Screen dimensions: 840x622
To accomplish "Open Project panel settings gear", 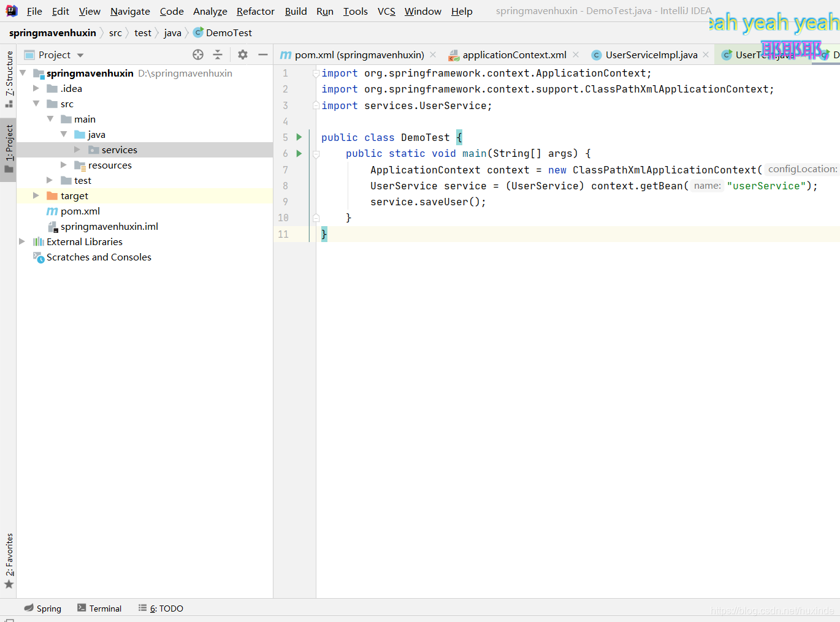I will (x=243, y=55).
